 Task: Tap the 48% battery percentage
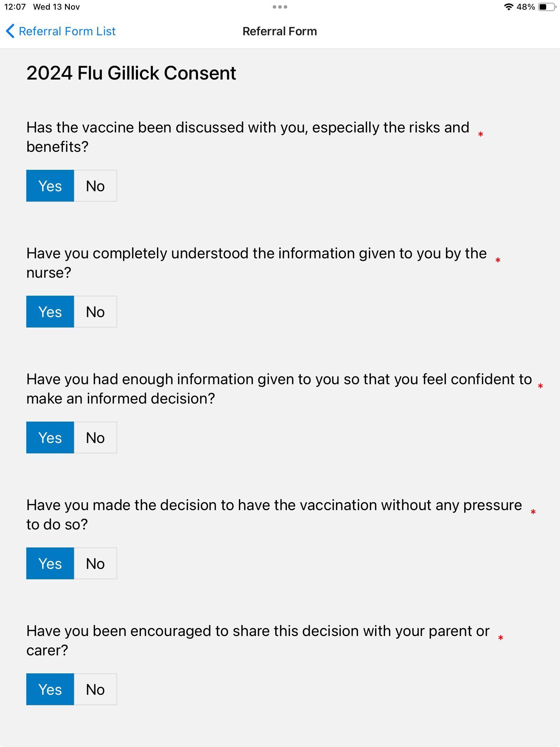pos(526,7)
